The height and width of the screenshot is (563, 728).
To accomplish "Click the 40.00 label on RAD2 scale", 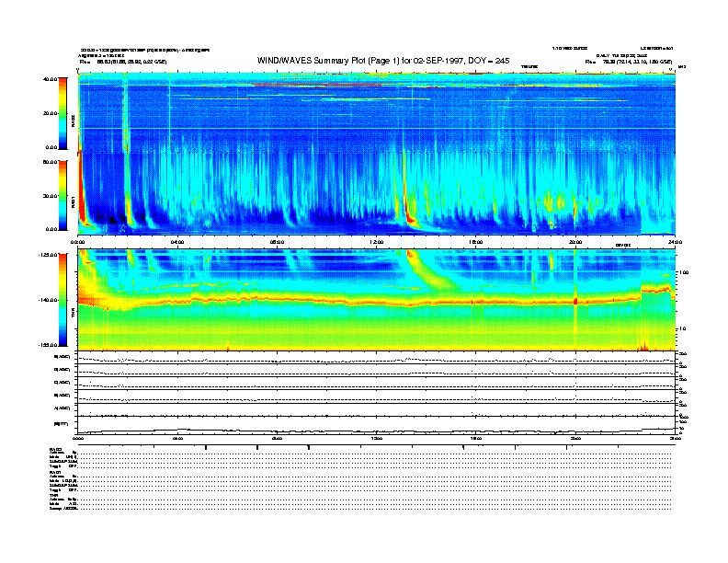I will (x=50, y=79).
